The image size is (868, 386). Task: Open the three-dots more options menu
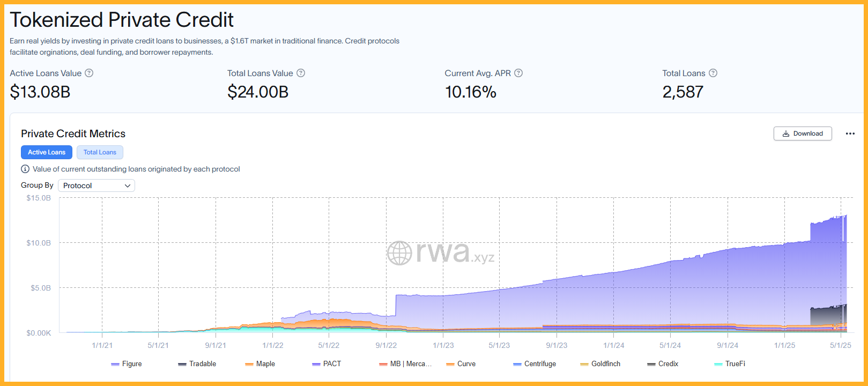[x=850, y=133]
